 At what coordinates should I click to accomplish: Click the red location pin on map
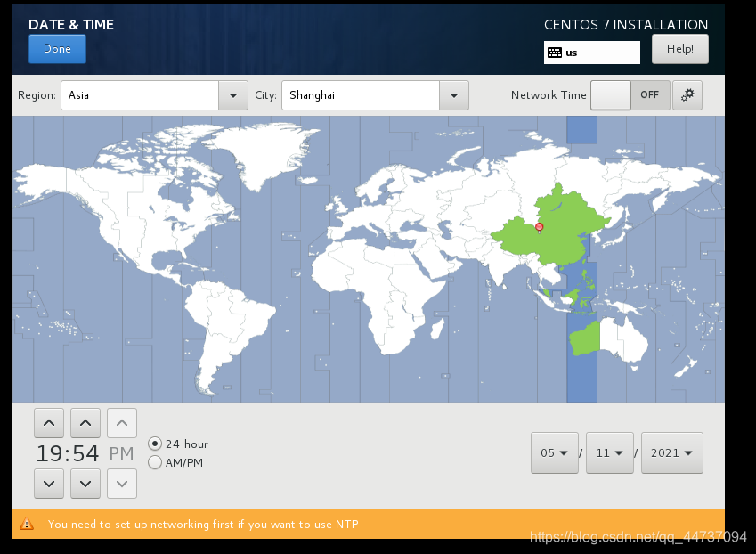[540, 227]
